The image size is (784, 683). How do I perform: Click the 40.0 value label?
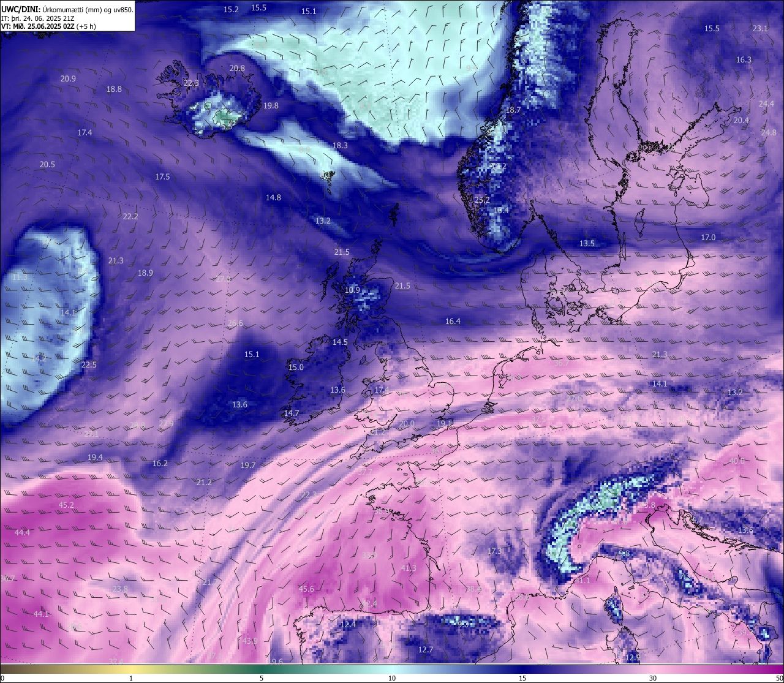tap(737, 461)
